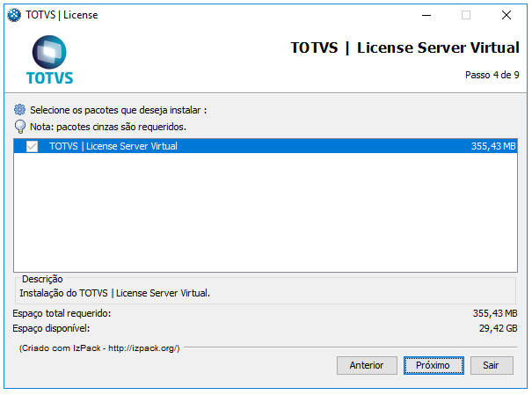Image resolution: width=532 pixels, height=395 pixels.
Task: Click the 355,43 MB size in package row
Action: click(x=493, y=146)
